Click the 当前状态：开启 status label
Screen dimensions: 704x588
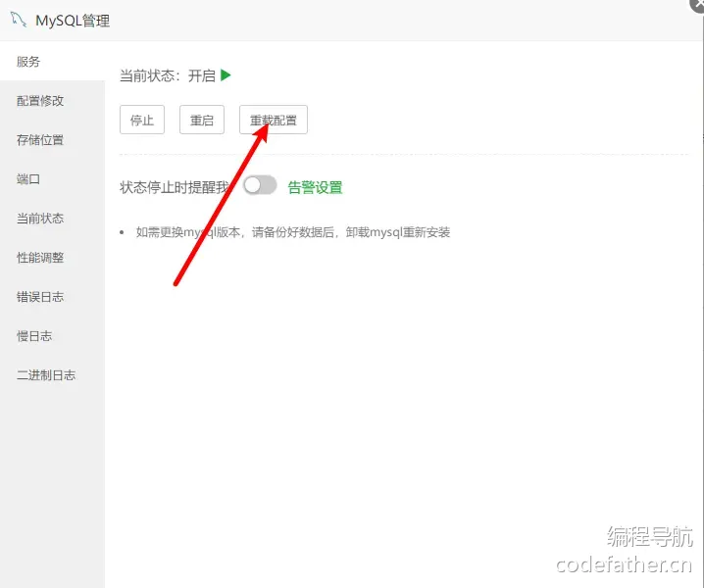coord(167,75)
